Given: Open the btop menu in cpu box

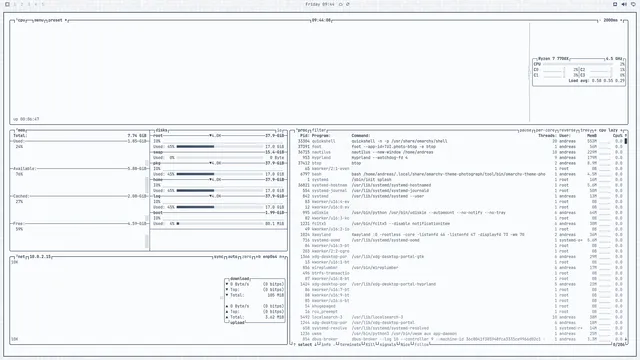Looking at the screenshot, I should [x=39, y=20].
